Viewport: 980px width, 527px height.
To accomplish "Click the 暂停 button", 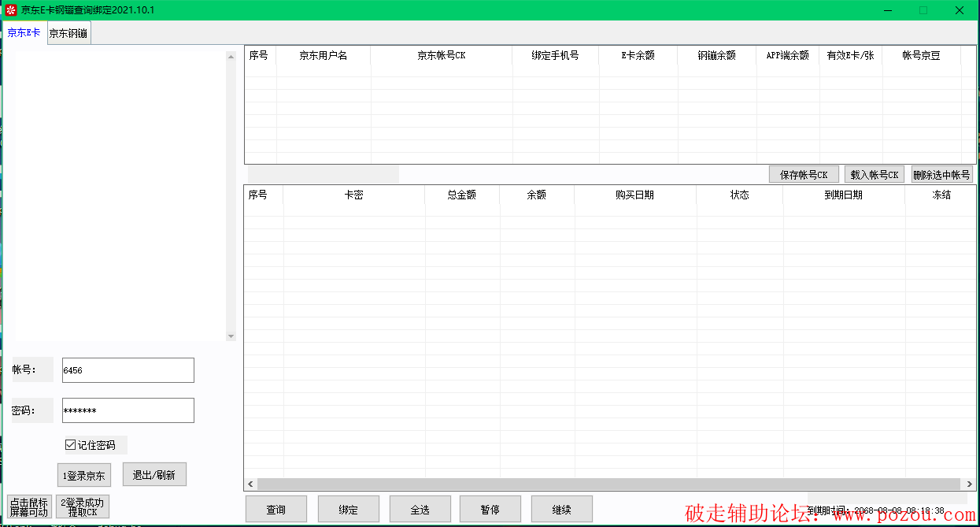I will (x=490, y=509).
